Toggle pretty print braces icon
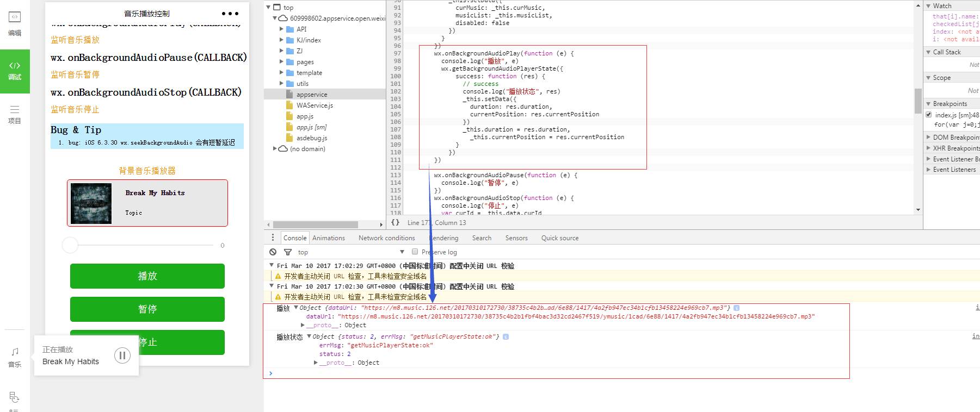This screenshot has height=412, width=980. pyautogui.click(x=396, y=222)
